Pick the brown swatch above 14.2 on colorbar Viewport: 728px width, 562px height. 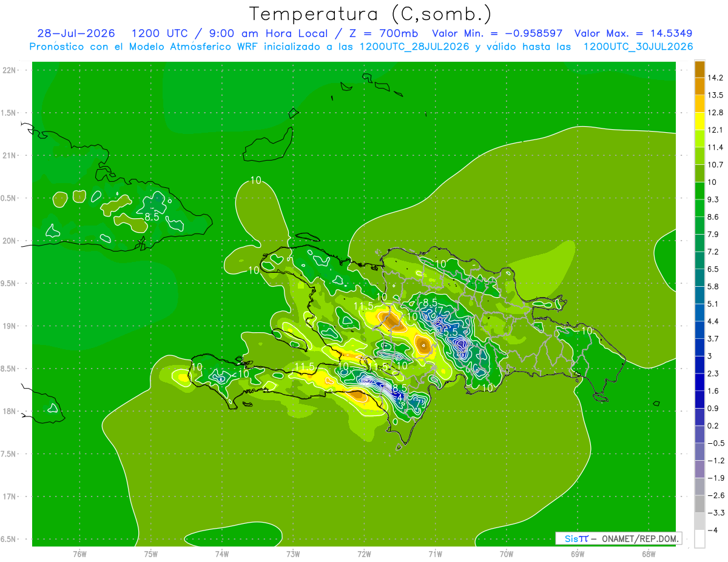coord(699,69)
